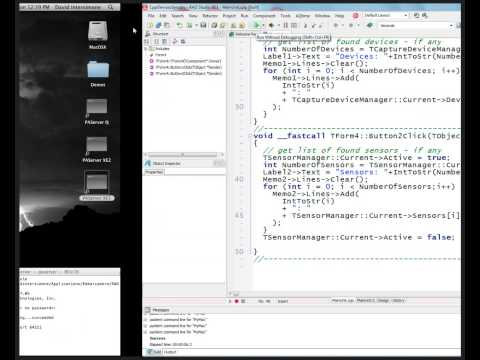Open the Run menu
480x360 pixels.
[x=245, y=16]
